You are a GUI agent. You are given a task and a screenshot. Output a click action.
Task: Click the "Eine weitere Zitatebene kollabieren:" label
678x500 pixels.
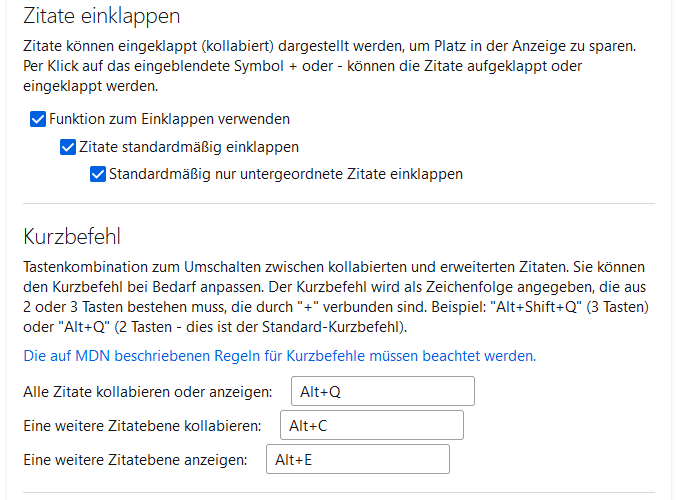point(143,426)
